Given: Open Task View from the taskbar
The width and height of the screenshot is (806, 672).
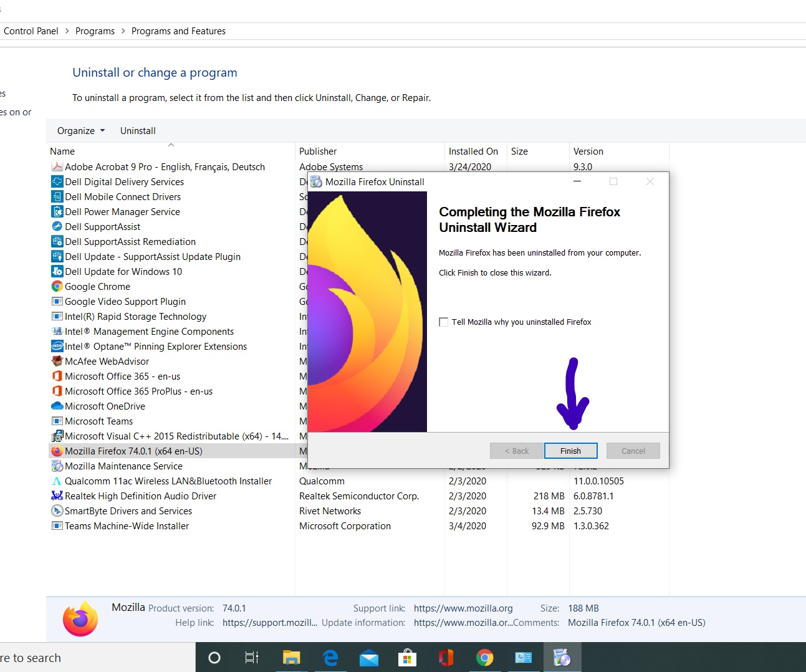Looking at the screenshot, I should (x=252, y=657).
